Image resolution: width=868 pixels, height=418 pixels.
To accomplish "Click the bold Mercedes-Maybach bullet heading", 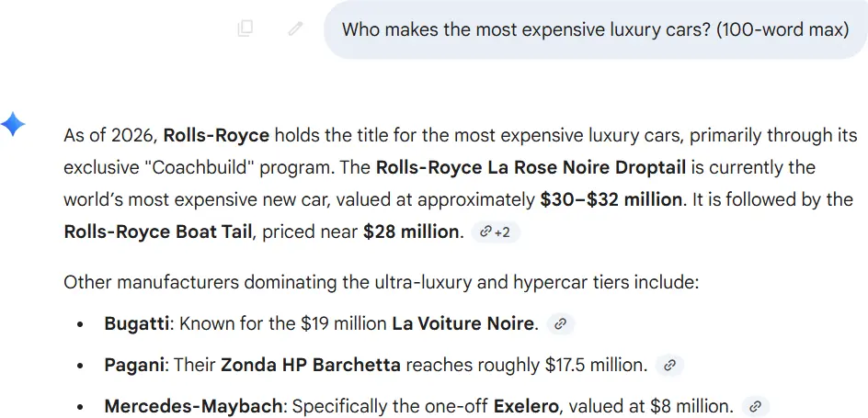I will pos(194,406).
